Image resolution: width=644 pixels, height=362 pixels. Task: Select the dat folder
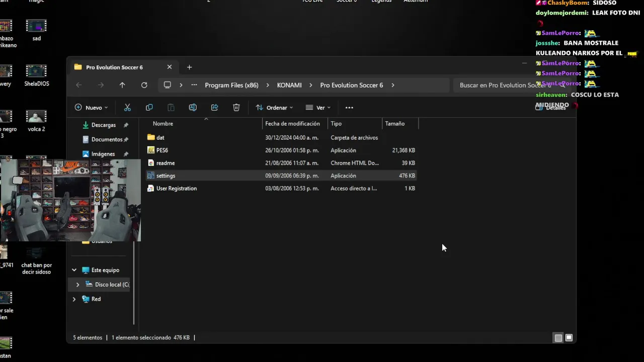[282, 137]
